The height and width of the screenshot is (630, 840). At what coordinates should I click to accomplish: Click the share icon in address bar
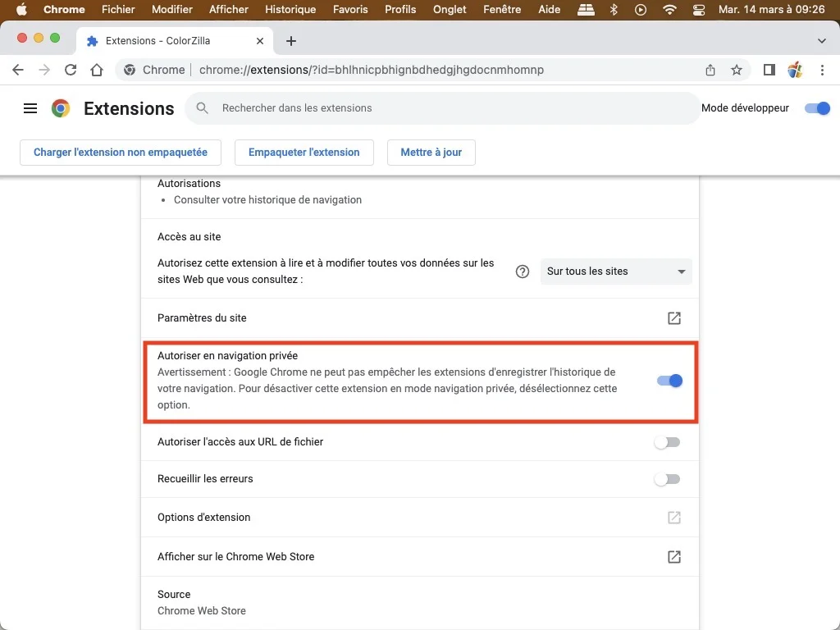coord(710,70)
